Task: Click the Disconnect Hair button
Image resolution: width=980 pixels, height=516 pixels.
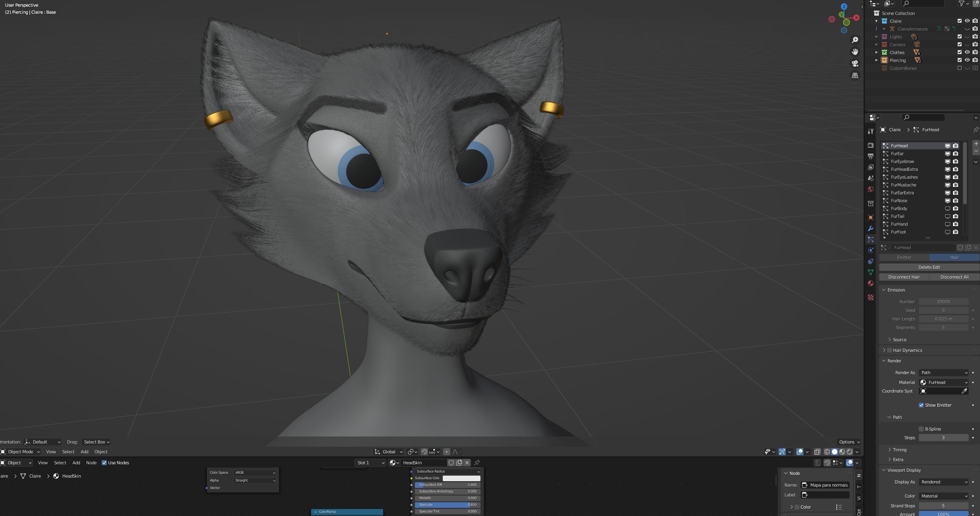Action: click(x=904, y=277)
